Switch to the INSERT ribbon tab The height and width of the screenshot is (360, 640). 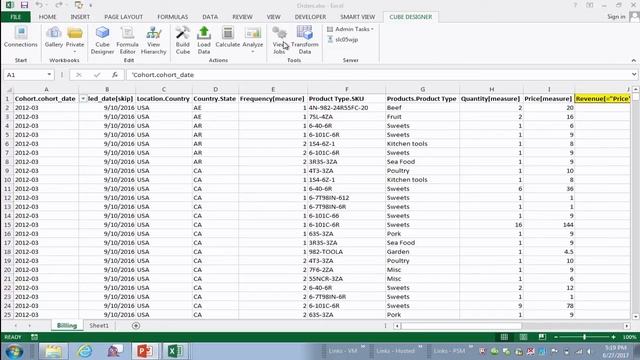click(80, 17)
